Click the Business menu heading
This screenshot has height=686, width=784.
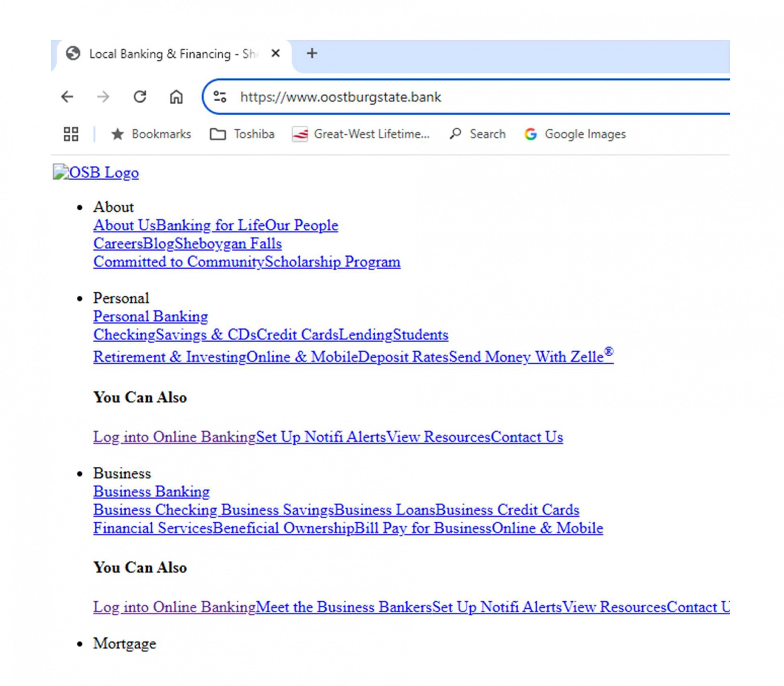pos(122,474)
